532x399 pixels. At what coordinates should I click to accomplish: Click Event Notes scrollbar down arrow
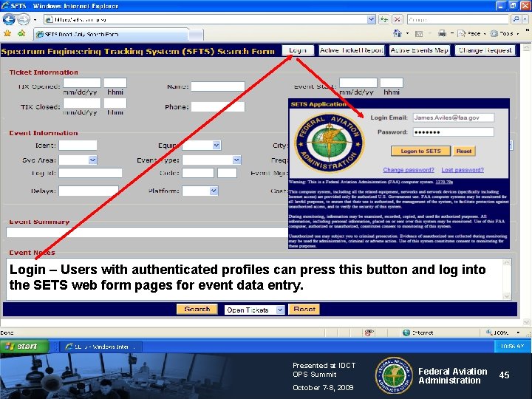(507, 296)
